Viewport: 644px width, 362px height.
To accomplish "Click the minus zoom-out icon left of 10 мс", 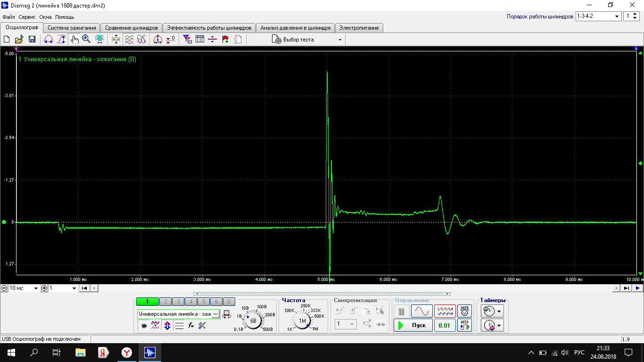I will [x=4, y=288].
